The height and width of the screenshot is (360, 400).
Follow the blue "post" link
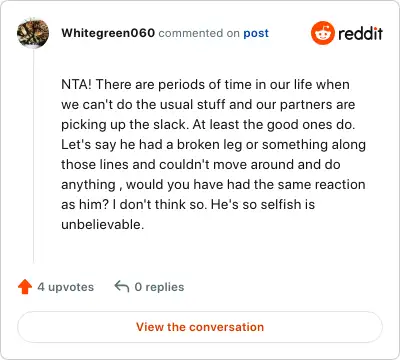coord(256,33)
